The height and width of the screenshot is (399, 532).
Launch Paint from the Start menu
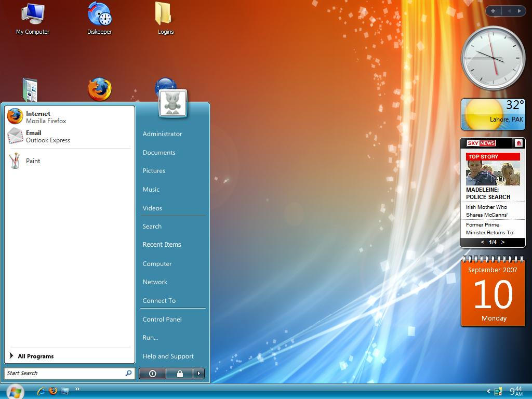33,161
